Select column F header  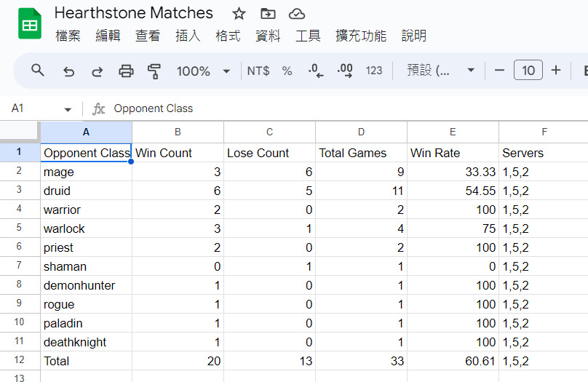click(544, 132)
